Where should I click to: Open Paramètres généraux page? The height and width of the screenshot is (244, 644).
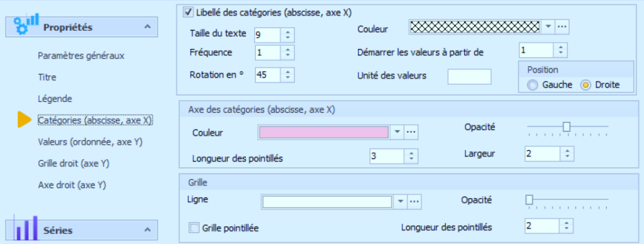click(81, 55)
